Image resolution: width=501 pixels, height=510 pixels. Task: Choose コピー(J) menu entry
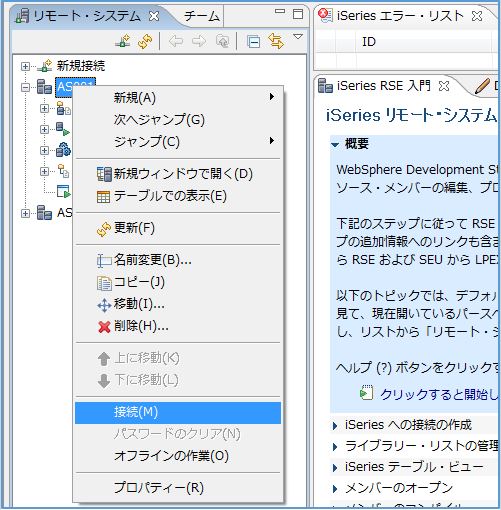178,282
